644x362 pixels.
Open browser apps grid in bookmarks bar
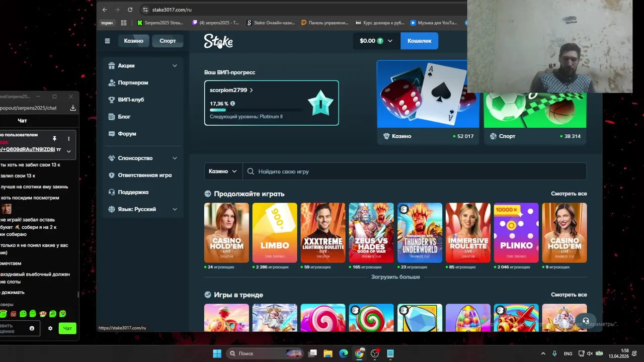pyautogui.click(x=124, y=23)
